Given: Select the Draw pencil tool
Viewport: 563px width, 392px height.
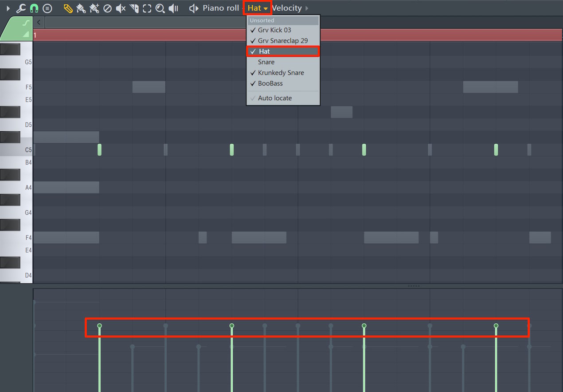Looking at the screenshot, I should pyautogui.click(x=68, y=8).
